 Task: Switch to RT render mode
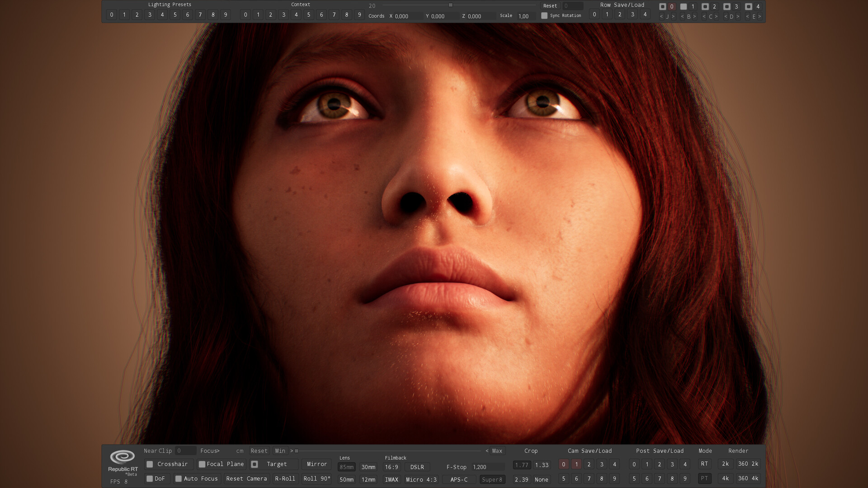[x=704, y=464]
